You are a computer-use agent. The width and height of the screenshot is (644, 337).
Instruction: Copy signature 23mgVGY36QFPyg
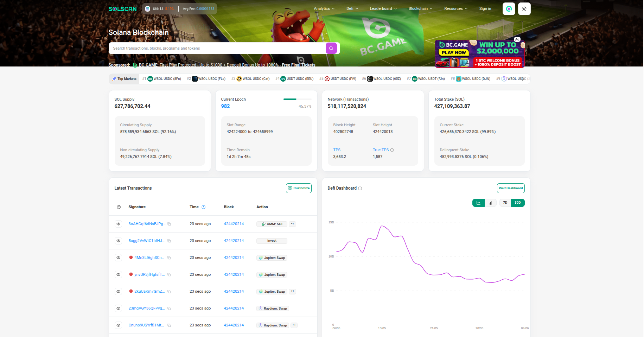[169, 309]
